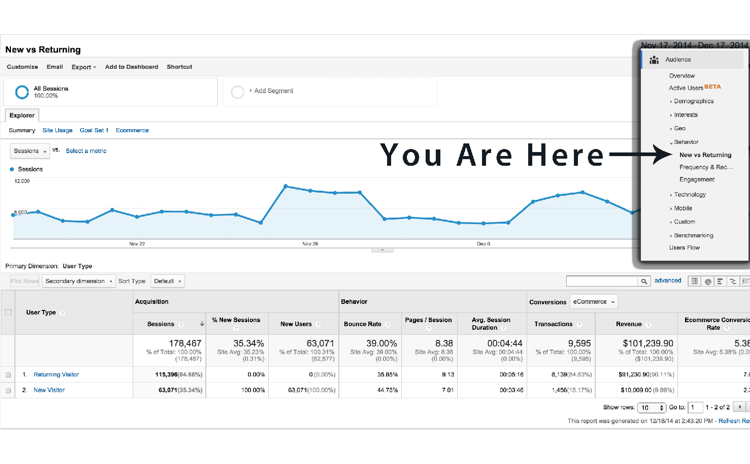Click the help icon beside Transactions
This screenshot has width=750, height=464.
pyautogui.click(x=579, y=324)
